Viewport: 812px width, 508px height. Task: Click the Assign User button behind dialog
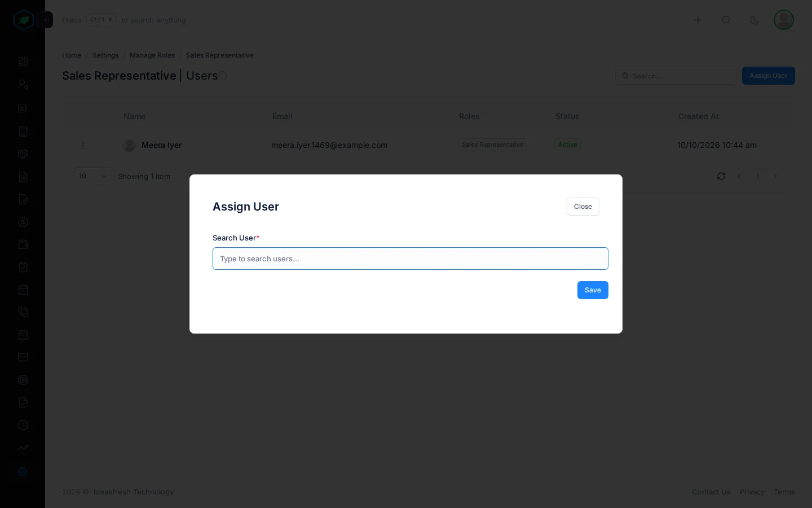click(x=769, y=76)
